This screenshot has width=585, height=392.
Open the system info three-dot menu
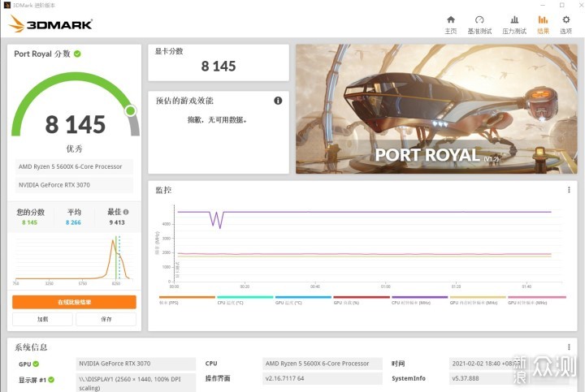(x=569, y=347)
